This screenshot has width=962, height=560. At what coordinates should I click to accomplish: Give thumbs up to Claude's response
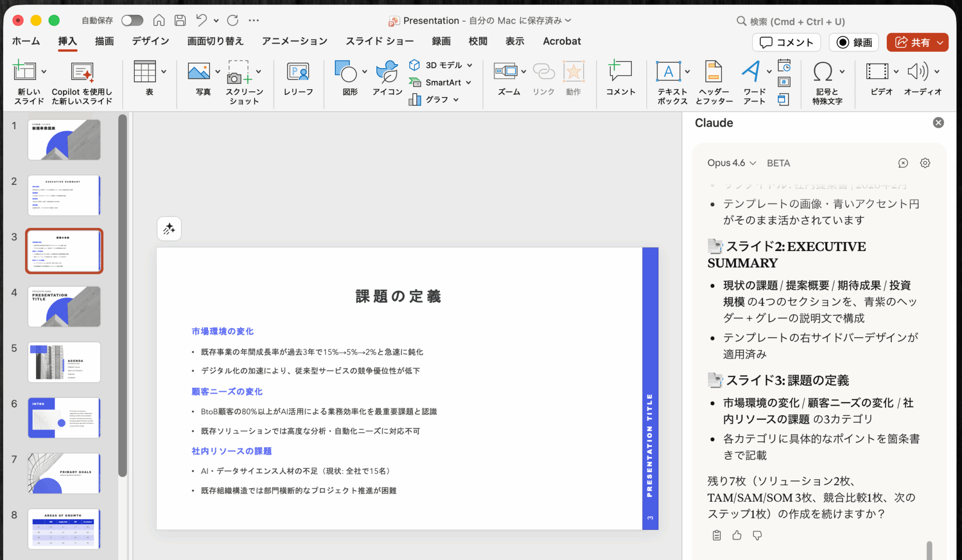737,535
